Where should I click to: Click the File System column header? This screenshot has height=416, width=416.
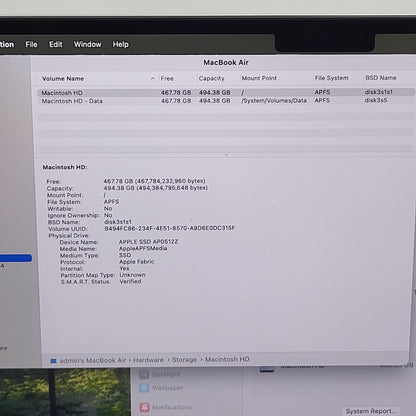coord(331,78)
